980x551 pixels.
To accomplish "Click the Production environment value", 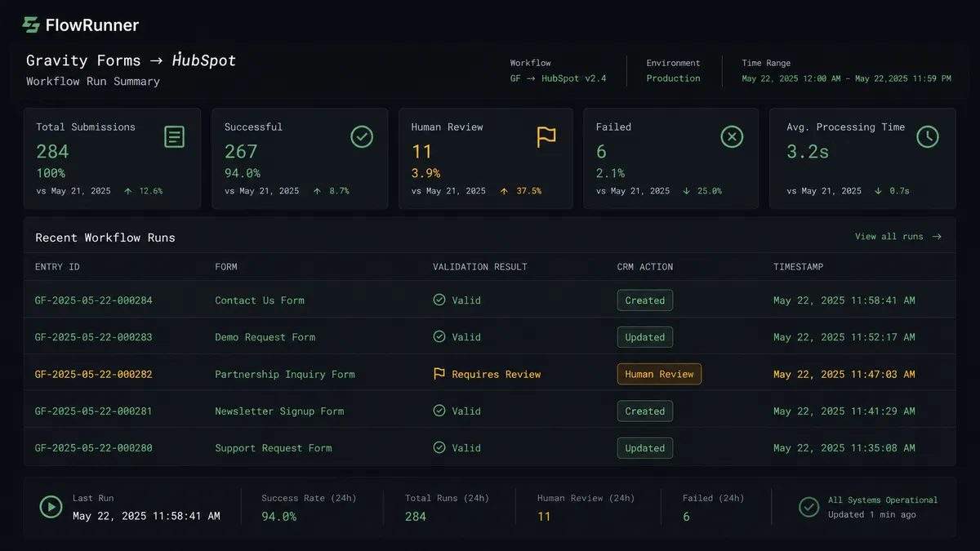I will 673,78.
